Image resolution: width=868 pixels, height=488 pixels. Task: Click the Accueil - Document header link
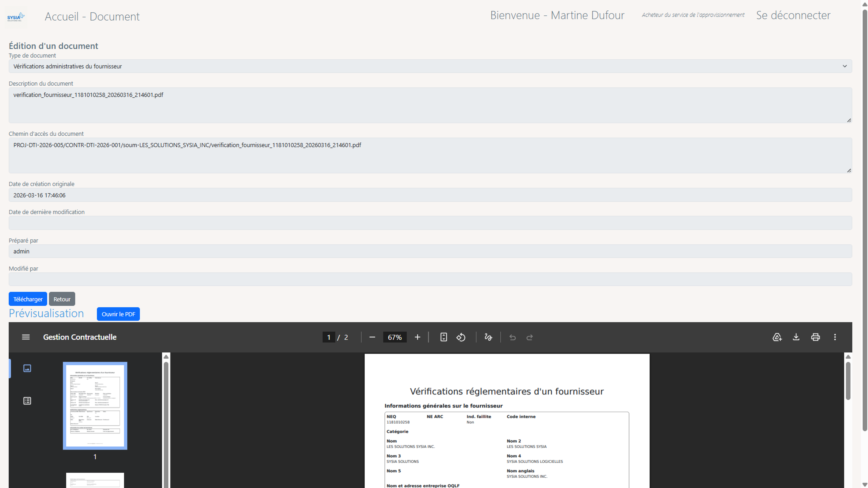pos(92,16)
